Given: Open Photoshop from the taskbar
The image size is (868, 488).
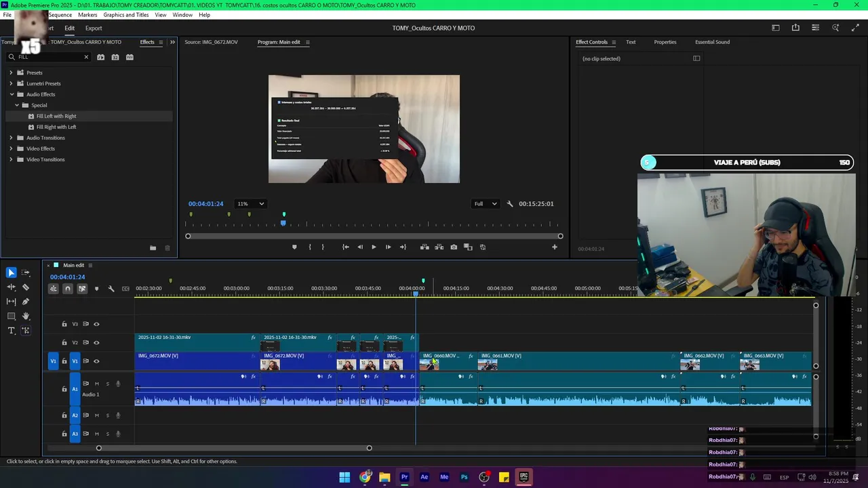Looking at the screenshot, I should [464, 477].
